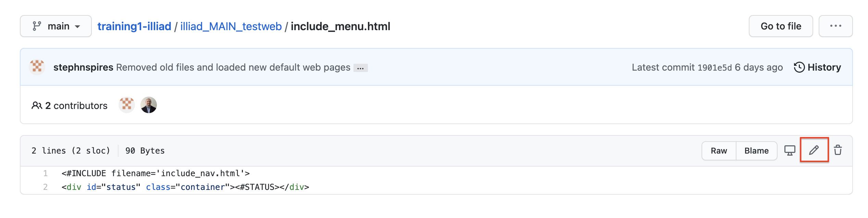Open the main branch dropdown
The image size is (868, 218).
(56, 26)
